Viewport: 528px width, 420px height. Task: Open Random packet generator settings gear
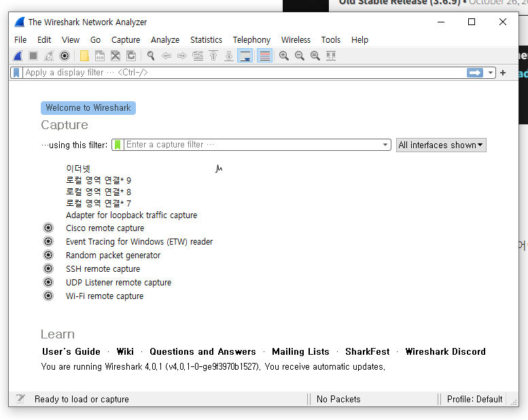48,255
